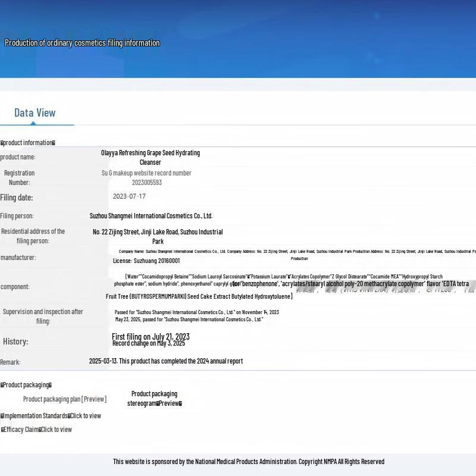
Task: Click the 2024 annual report remark
Action: pos(165,361)
